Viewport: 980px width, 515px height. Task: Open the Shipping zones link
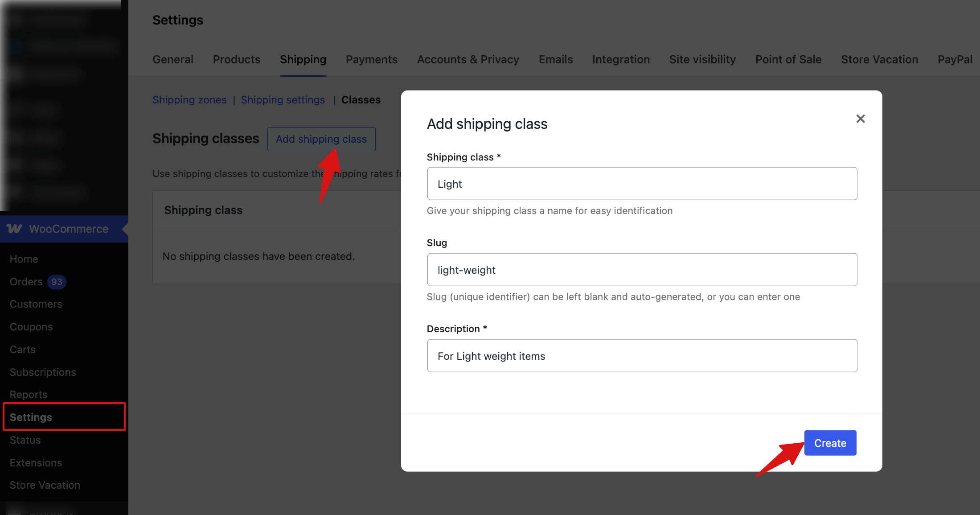click(189, 99)
